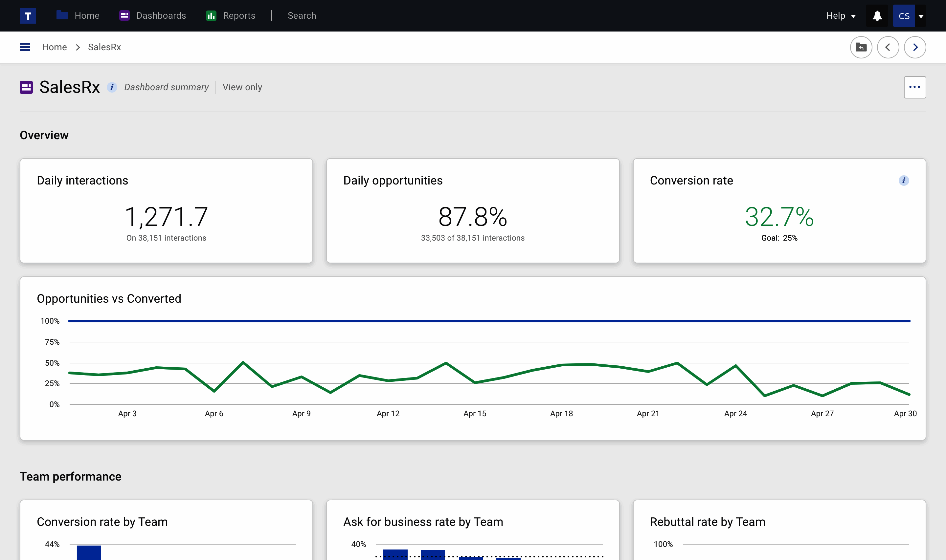Go to previous dashboard arrow
This screenshot has width=946, height=560.
888,47
